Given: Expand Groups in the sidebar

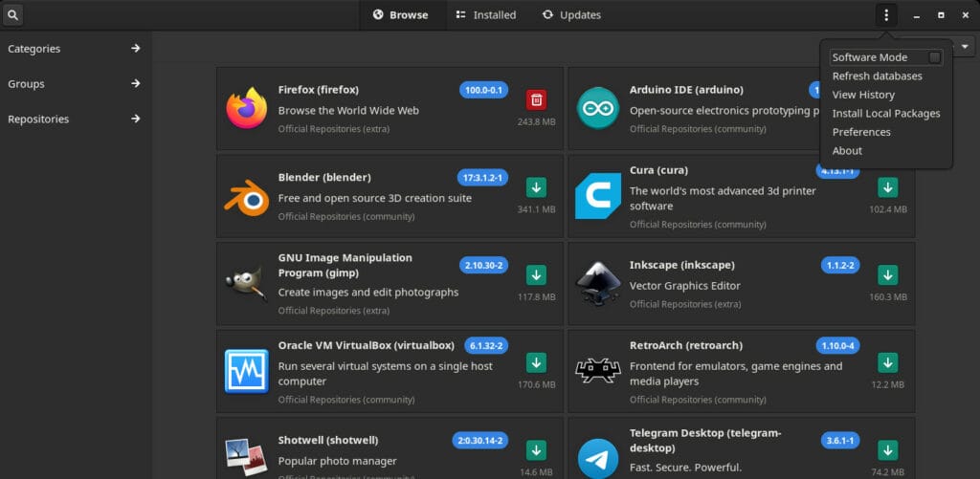Looking at the screenshot, I should [75, 84].
